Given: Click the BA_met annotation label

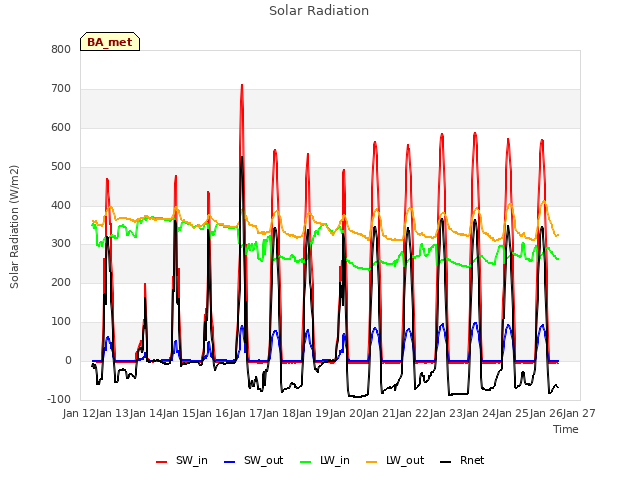Looking at the screenshot, I should pos(110,42).
